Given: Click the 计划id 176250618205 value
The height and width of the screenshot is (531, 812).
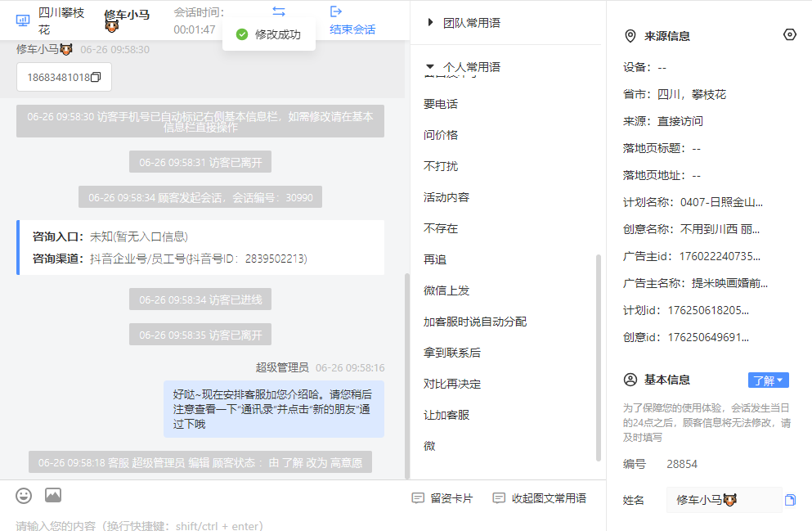Looking at the screenshot, I should pos(708,310).
